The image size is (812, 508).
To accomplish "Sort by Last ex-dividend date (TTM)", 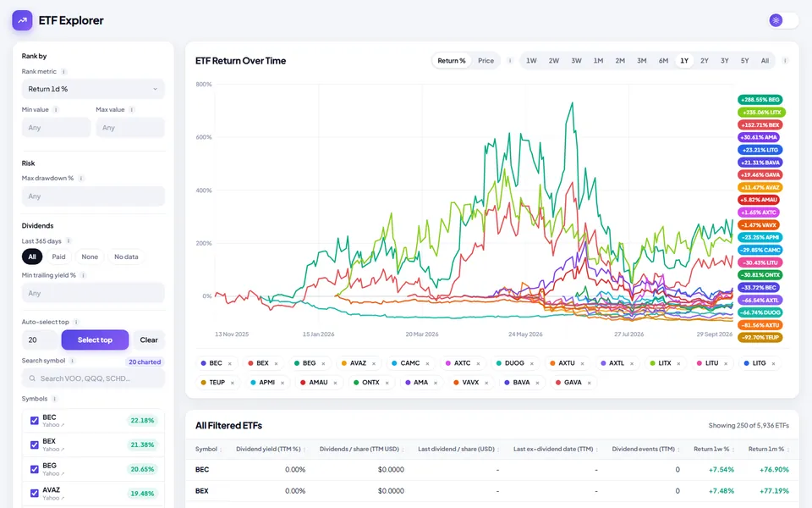I will [555, 450].
